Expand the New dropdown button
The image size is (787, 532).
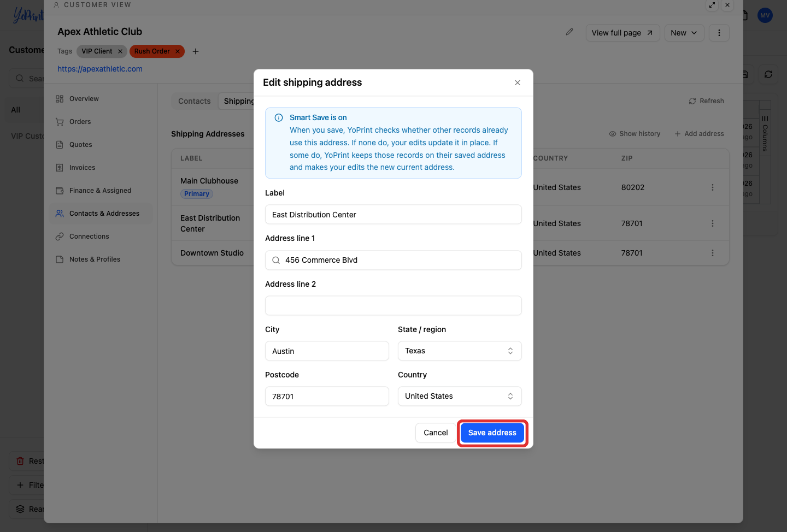pos(684,33)
